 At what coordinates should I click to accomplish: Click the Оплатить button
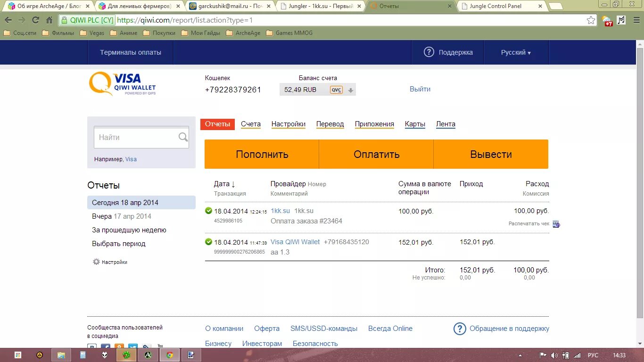click(x=377, y=154)
